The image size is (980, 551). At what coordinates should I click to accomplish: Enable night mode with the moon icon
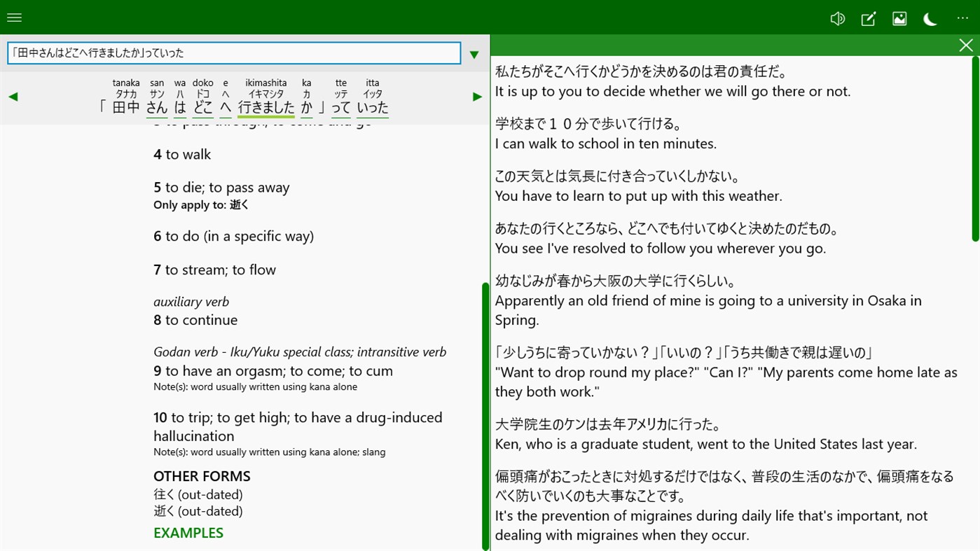point(930,20)
